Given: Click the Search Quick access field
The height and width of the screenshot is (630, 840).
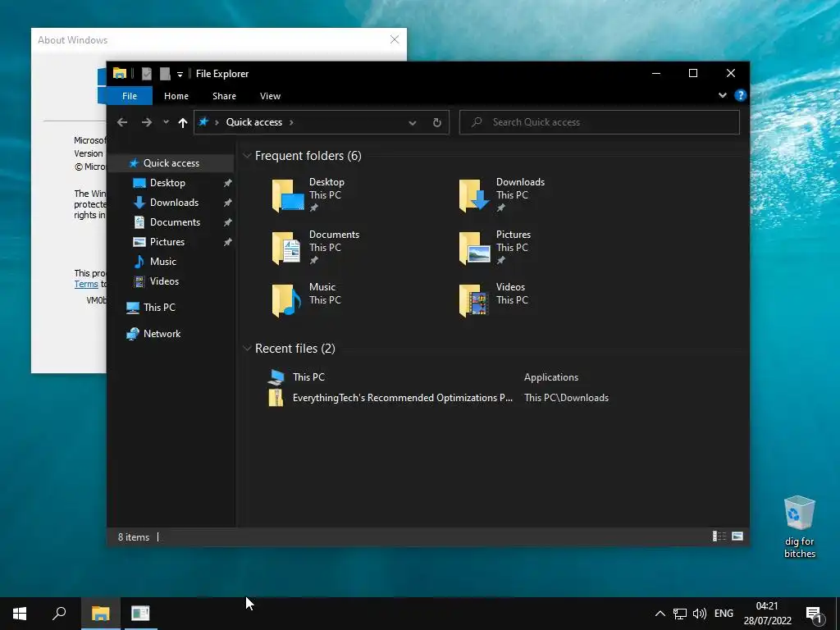Looking at the screenshot, I should click(600, 122).
